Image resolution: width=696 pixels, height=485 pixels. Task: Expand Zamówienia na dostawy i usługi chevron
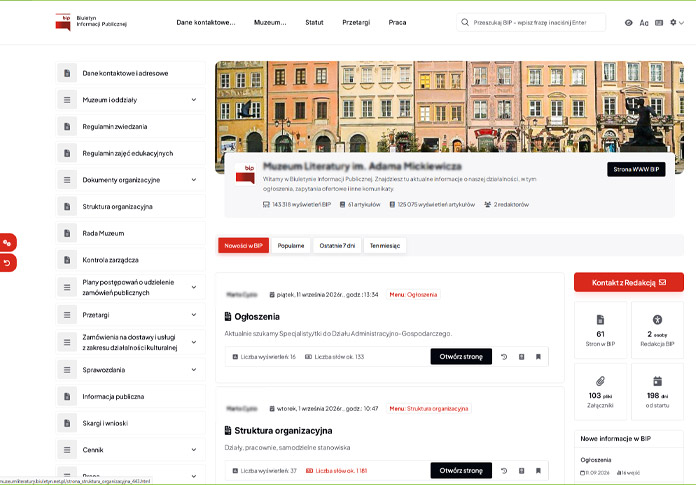pos(194,342)
